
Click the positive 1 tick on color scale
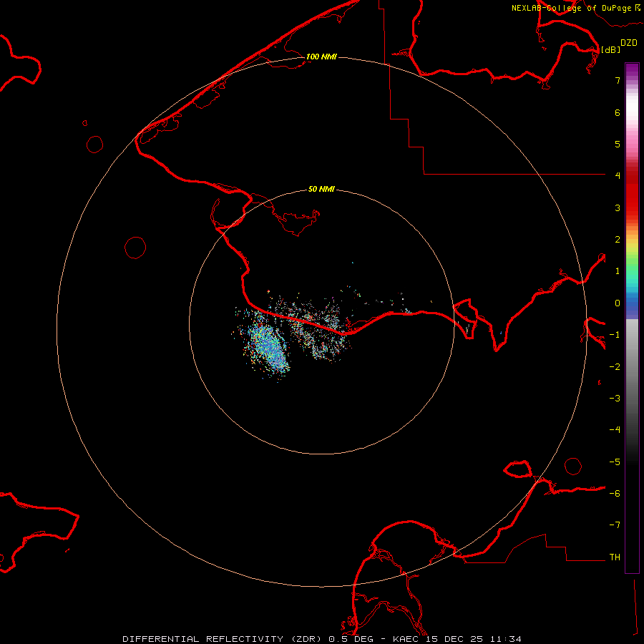618,271
